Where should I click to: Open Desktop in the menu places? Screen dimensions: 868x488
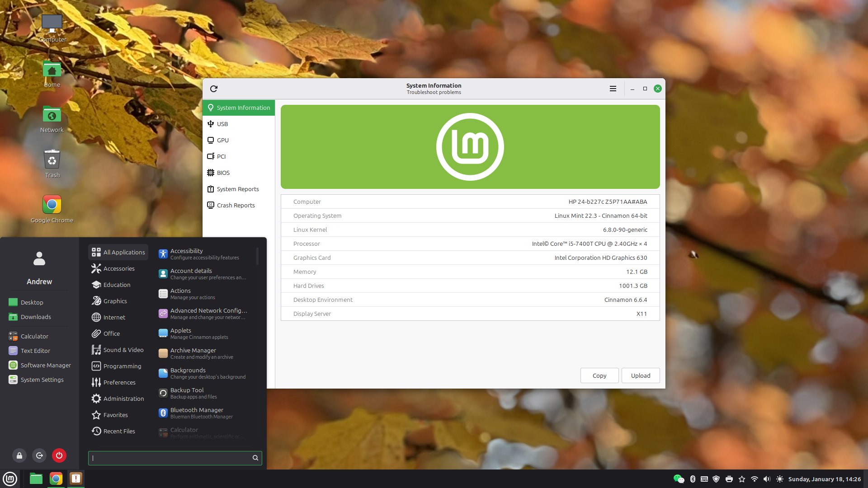coord(39,302)
